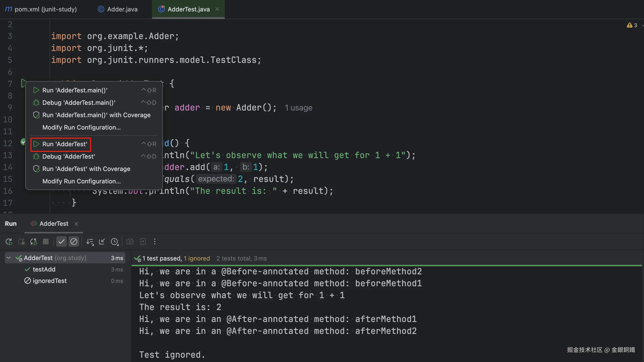The width and height of the screenshot is (644, 362).
Task: Click the Rerun tests icon
Action: point(9,241)
